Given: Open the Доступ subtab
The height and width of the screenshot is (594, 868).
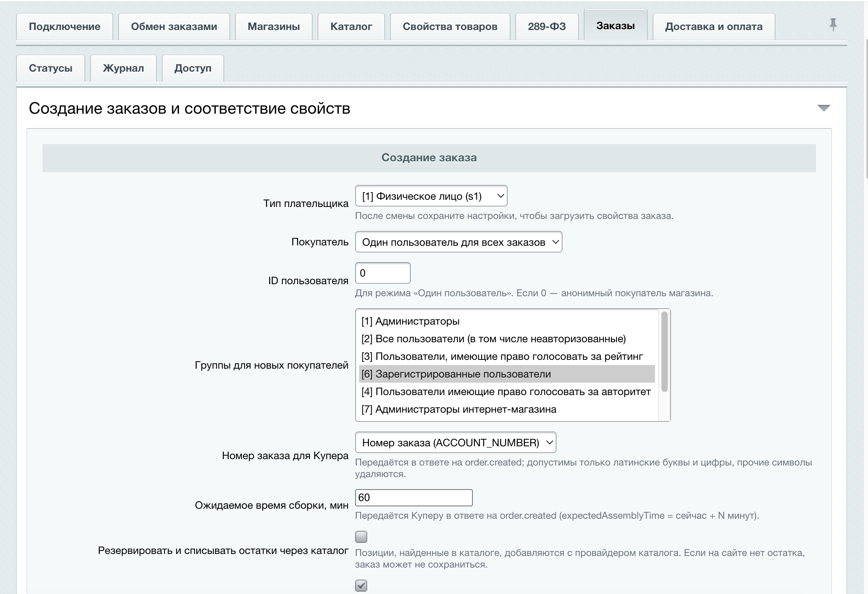Looking at the screenshot, I should [193, 68].
